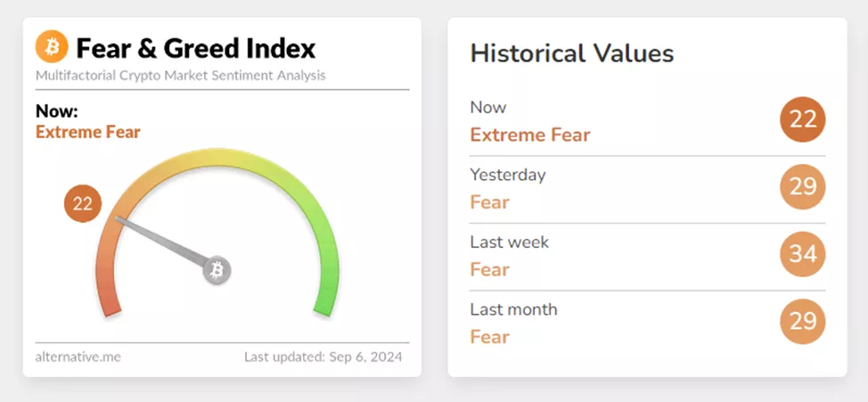The height and width of the screenshot is (402, 868).
Task: Click the Yesterday value circle showing 29
Action: [x=803, y=187]
